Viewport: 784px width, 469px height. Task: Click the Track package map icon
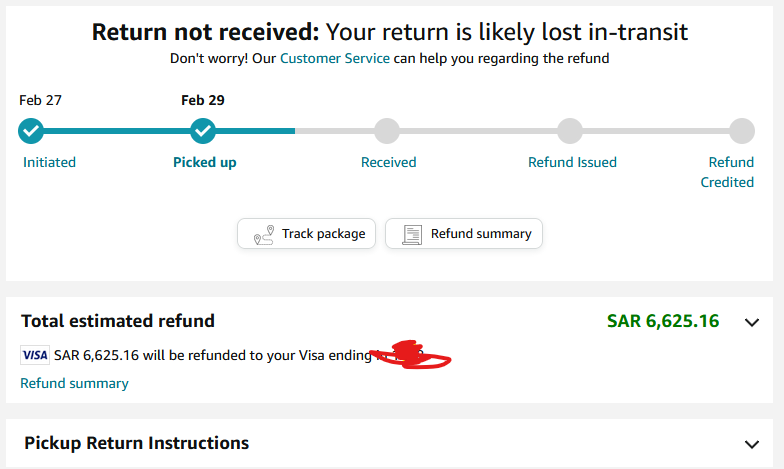pos(264,234)
